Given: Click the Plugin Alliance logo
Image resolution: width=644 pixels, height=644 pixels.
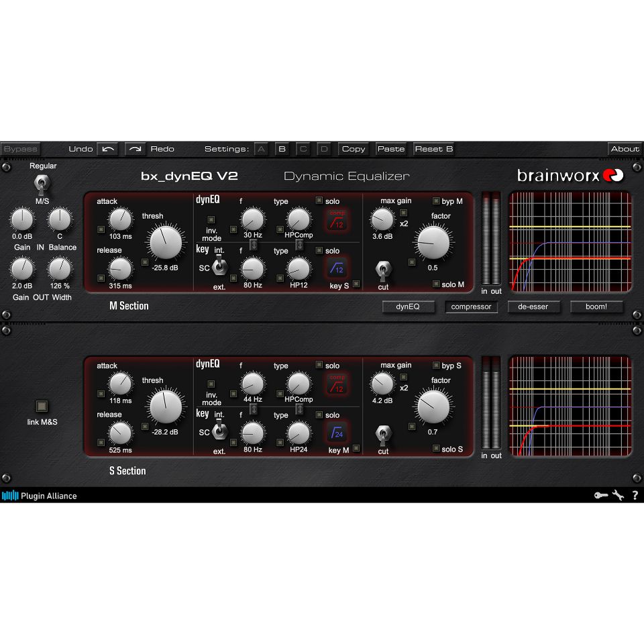Looking at the screenshot, I should coord(39,496).
